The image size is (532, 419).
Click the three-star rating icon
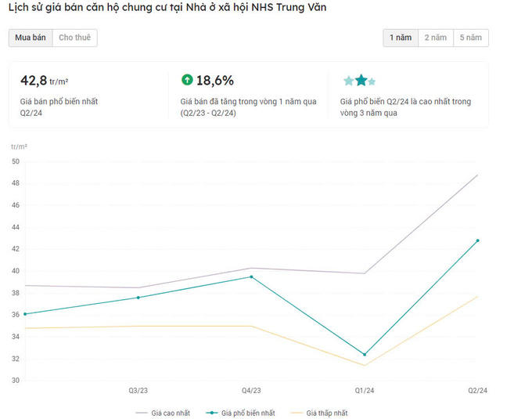360,81
